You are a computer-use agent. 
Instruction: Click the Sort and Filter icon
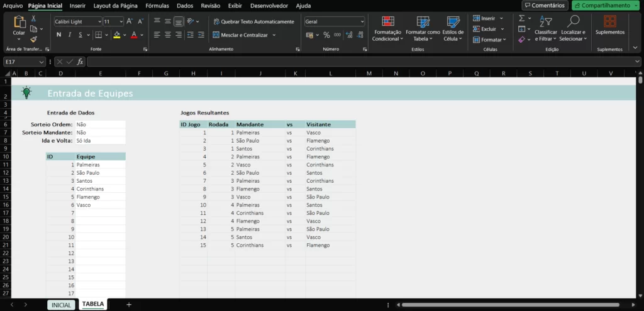546,21
